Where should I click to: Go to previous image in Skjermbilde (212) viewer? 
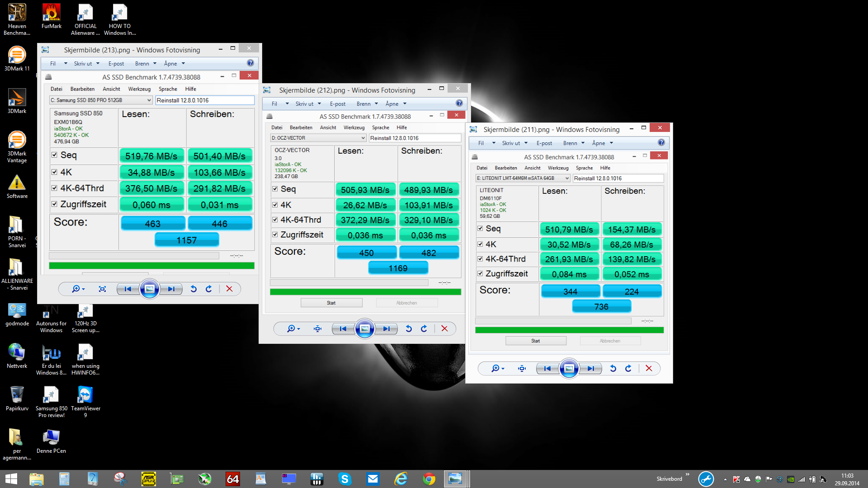pyautogui.click(x=343, y=329)
